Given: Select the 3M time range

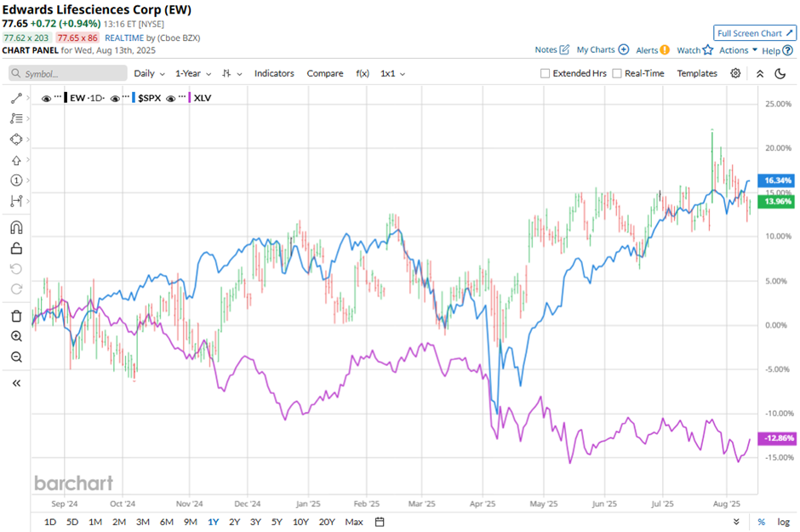Looking at the screenshot, I should tap(143, 522).
